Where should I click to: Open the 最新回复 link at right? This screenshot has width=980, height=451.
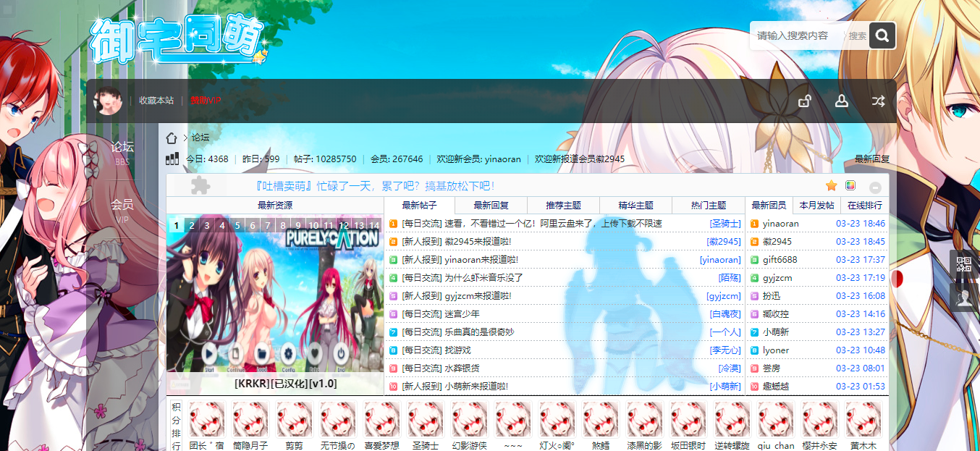tap(872, 159)
